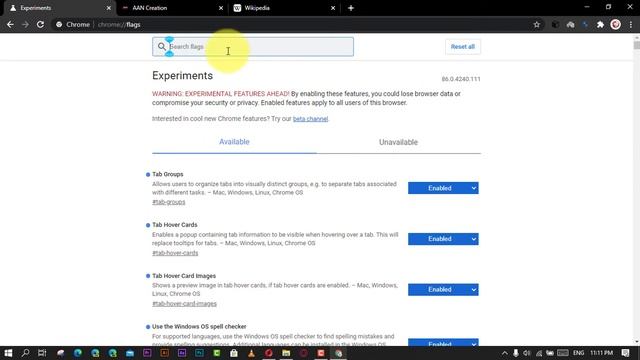This screenshot has height=360, width=640.
Task: Open the Extensions puzzle-piece menu
Action: click(x=600, y=24)
